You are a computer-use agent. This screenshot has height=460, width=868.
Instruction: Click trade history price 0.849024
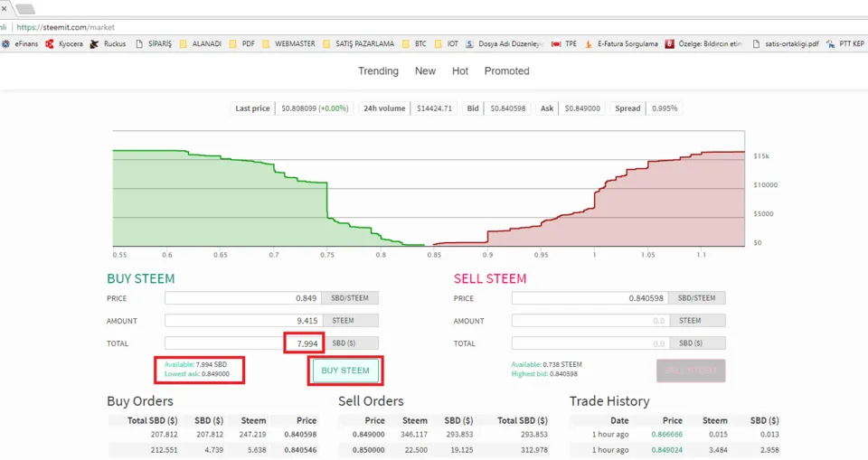pyautogui.click(x=666, y=450)
